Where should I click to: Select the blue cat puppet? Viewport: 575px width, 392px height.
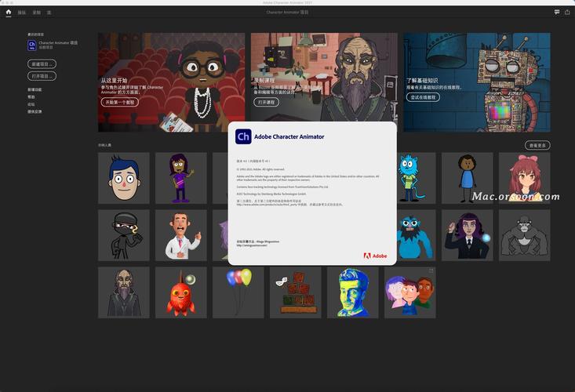click(417, 178)
